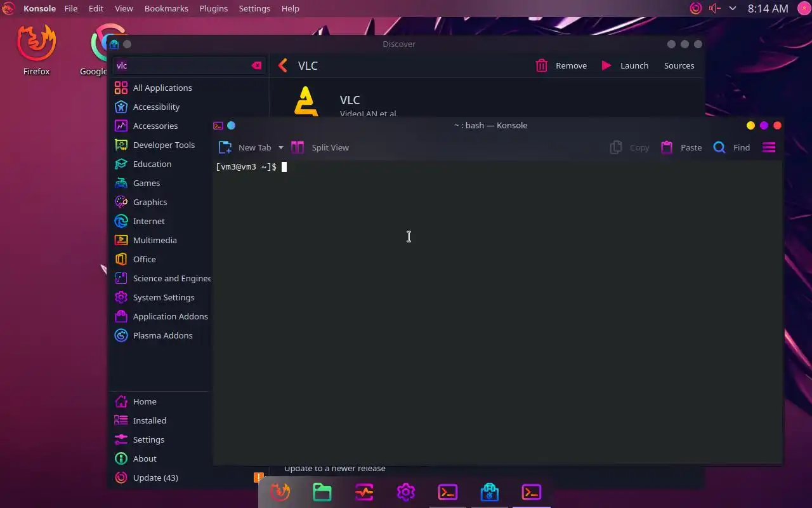
Task: Click the Split View toolbar button
Action: (x=320, y=147)
